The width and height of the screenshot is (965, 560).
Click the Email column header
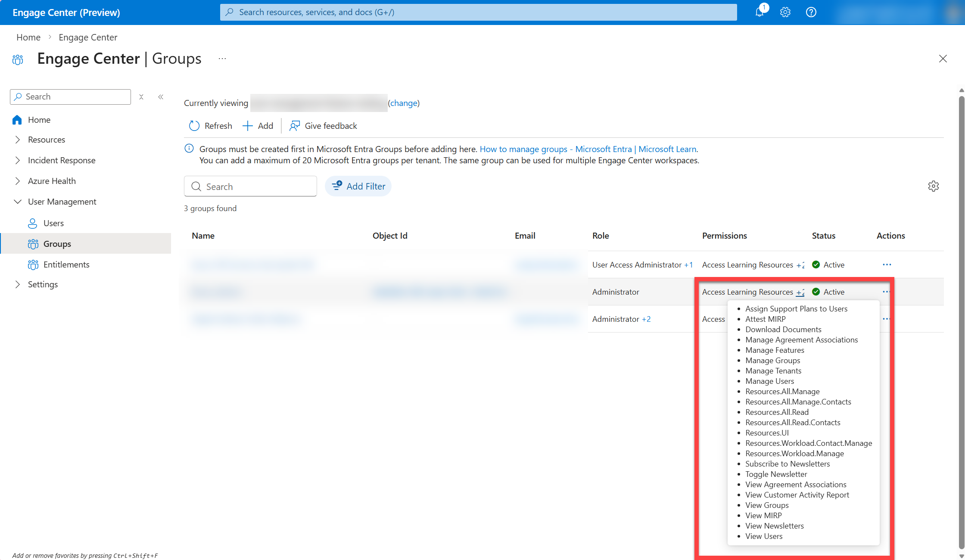(x=525, y=236)
